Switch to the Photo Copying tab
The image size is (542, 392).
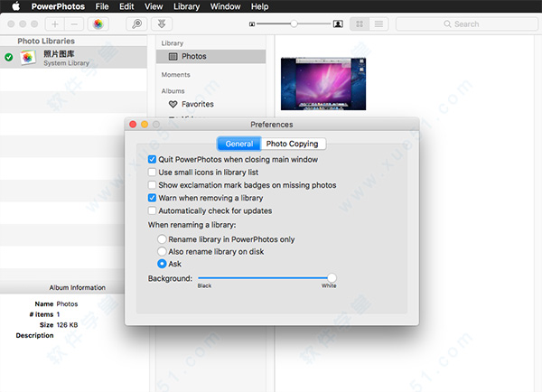coord(293,144)
